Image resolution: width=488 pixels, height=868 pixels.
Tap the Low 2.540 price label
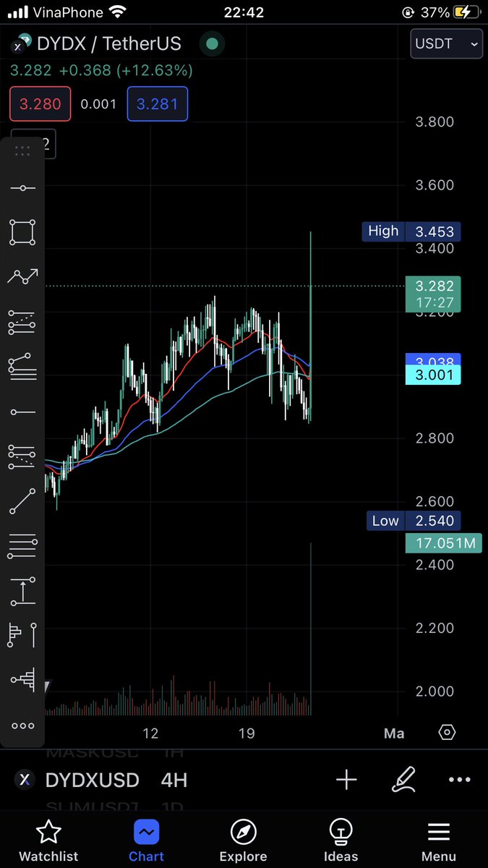coord(414,521)
